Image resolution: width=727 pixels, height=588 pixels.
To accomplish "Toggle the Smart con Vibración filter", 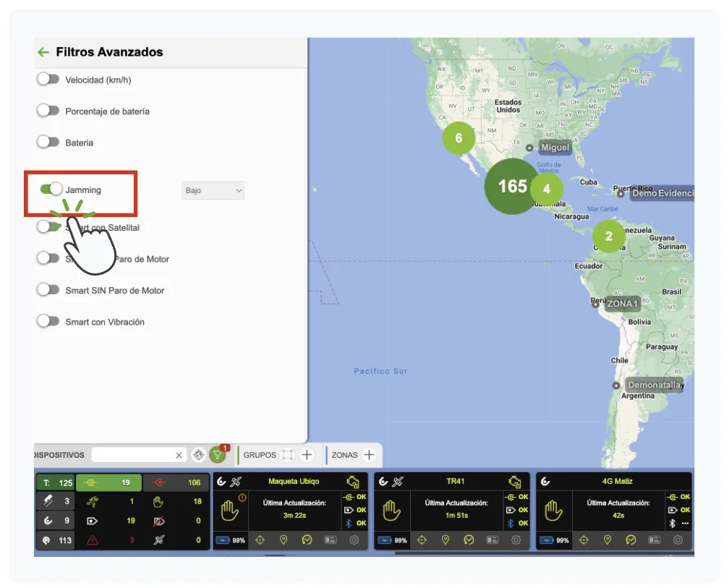I will 48,321.
